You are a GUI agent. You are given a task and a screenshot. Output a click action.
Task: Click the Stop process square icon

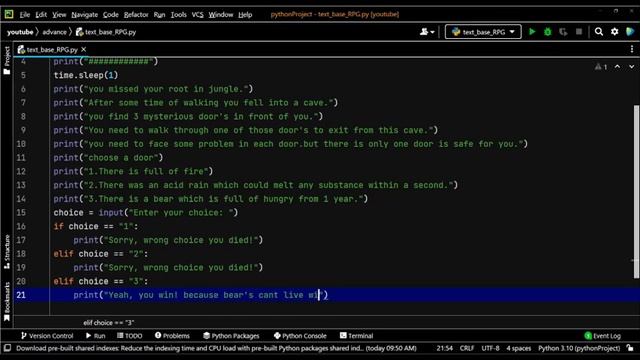click(579, 32)
